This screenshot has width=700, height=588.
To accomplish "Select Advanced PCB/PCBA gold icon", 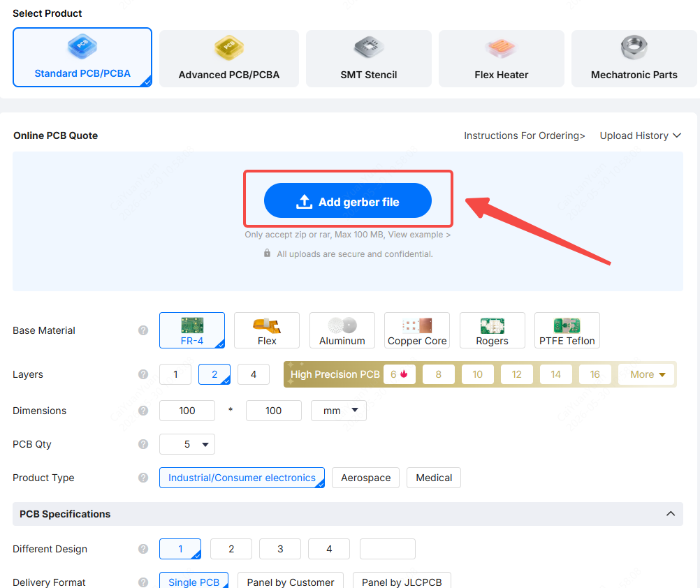I will click(x=229, y=47).
